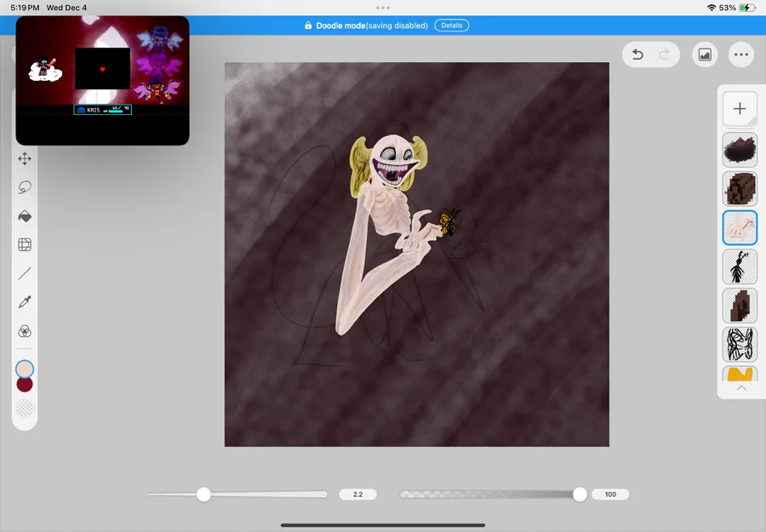Select the dark purple blob layer thumbnail
Image resolution: width=766 pixels, height=532 pixels.
tap(740, 150)
